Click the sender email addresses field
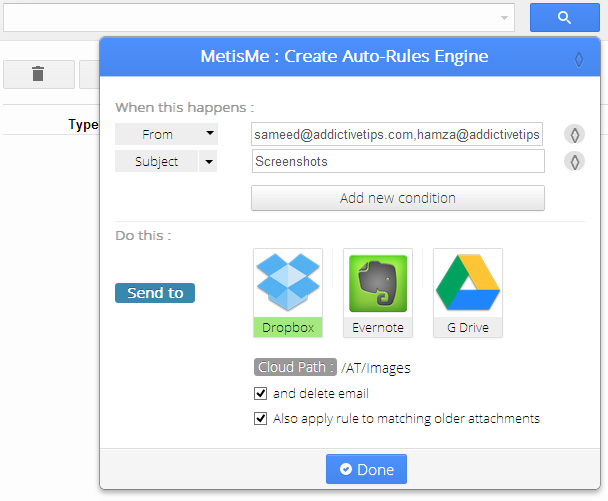 pyautogui.click(x=397, y=134)
